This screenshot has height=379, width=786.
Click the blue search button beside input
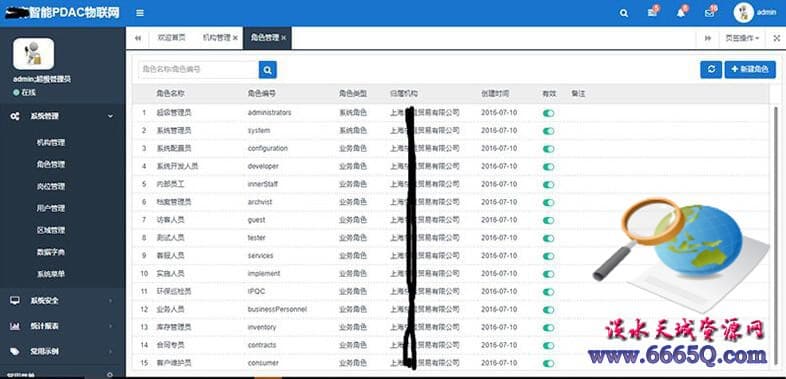point(268,70)
